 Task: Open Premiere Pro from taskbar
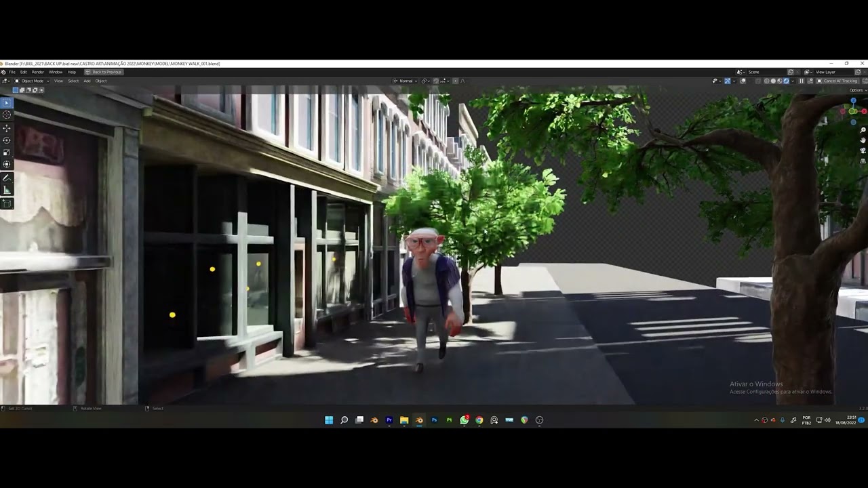point(389,420)
